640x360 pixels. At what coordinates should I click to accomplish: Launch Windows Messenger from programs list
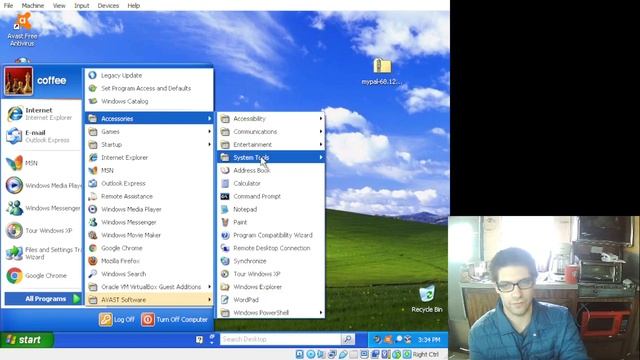coord(149,222)
